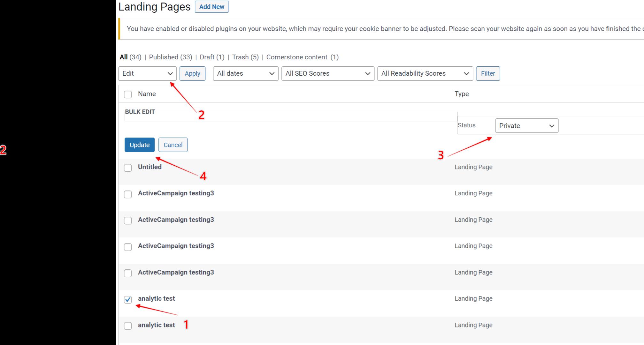
Task: Click the Cancel button
Action: point(173,145)
